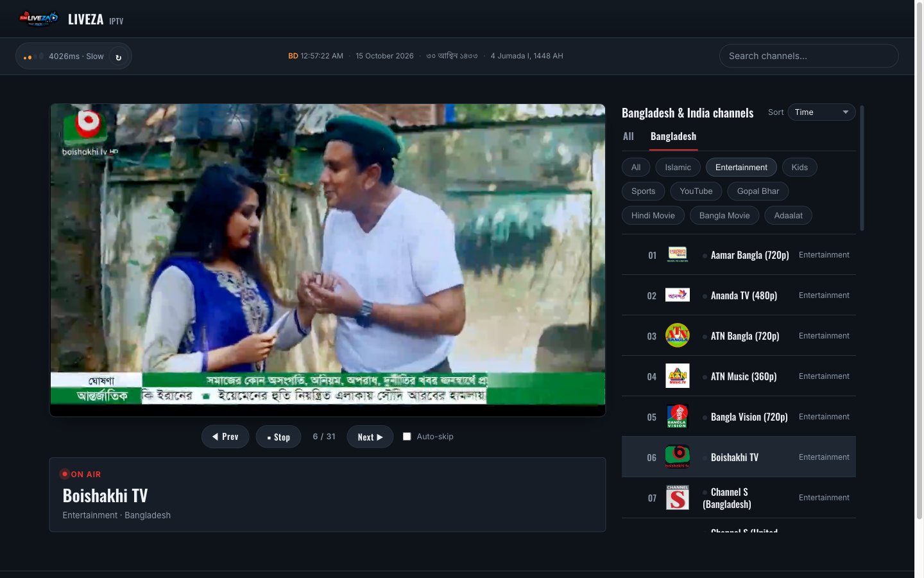The image size is (924, 578).
Task: Play Bangla Vision (720p) channel
Action: (739, 417)
